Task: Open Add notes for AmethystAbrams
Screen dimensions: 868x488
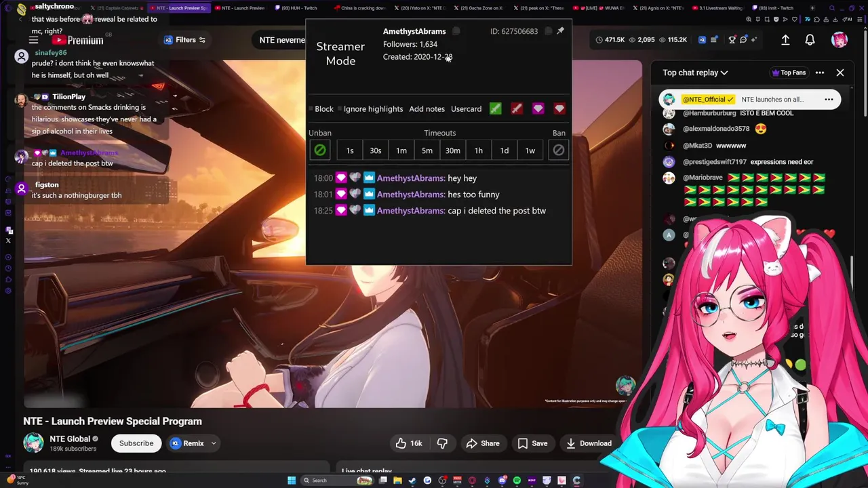Action: 427,109
